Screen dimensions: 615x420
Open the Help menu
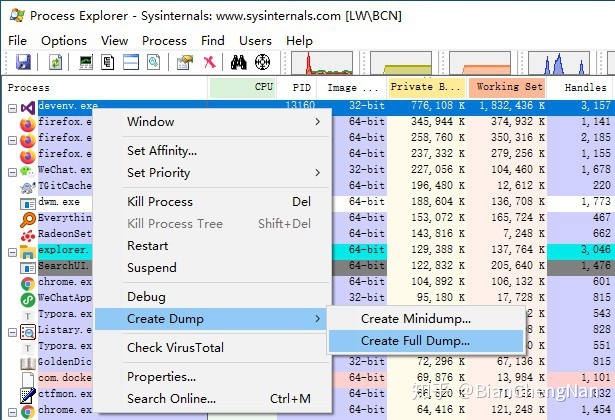[299, 41]
